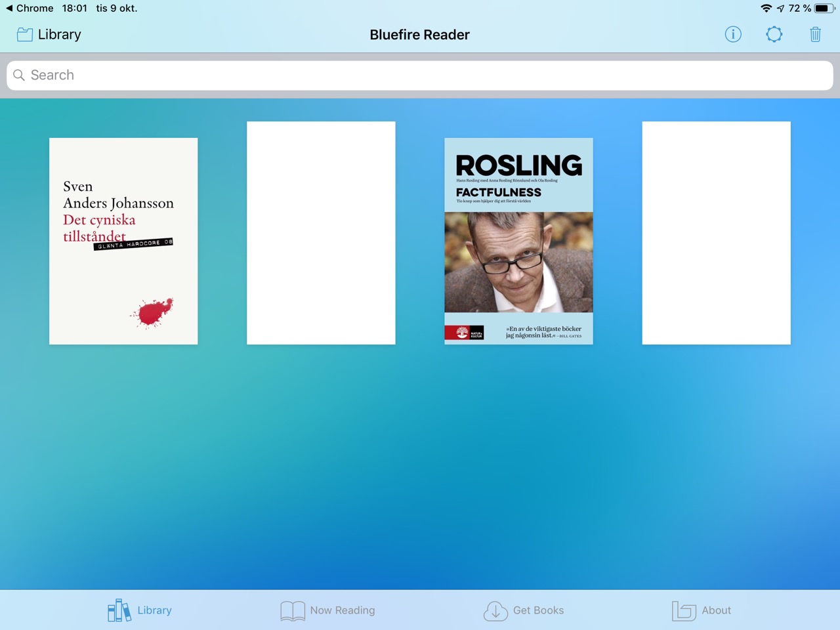The width and height of the screenshot is (840, 630).
Task: Tap the About icon in bottom bar
Action: pyautogui.click(x=683, y=610)
